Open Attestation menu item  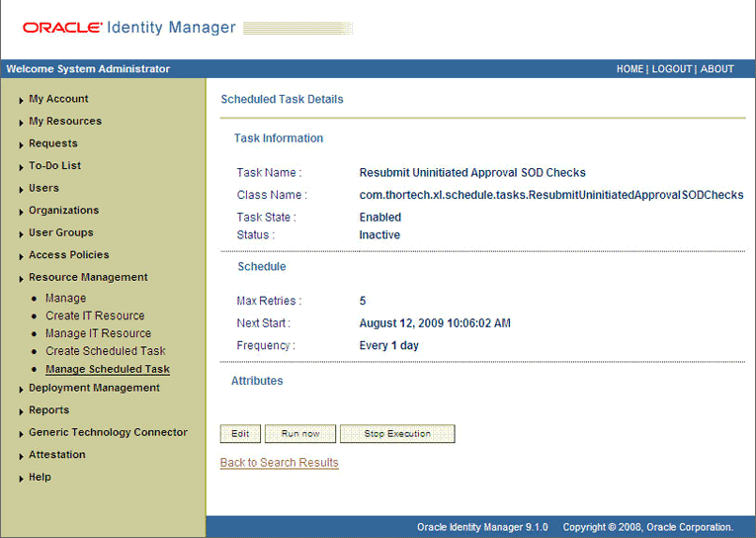[57, 454]
